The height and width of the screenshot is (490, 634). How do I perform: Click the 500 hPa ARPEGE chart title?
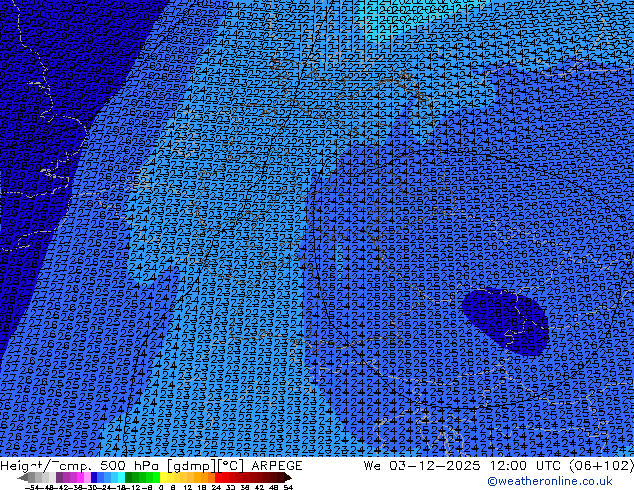click(151, 466)
